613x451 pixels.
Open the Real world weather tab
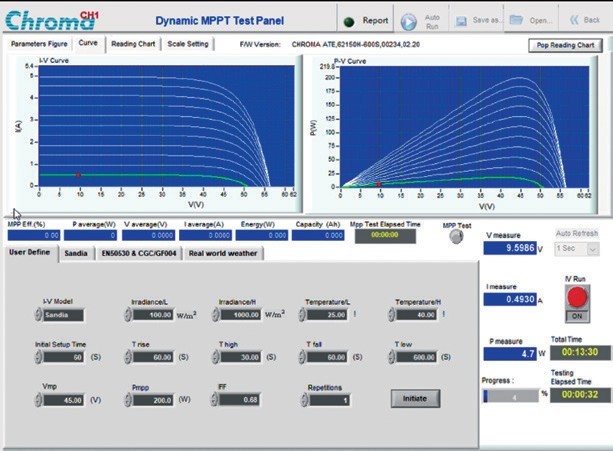(x=223, y=253)
